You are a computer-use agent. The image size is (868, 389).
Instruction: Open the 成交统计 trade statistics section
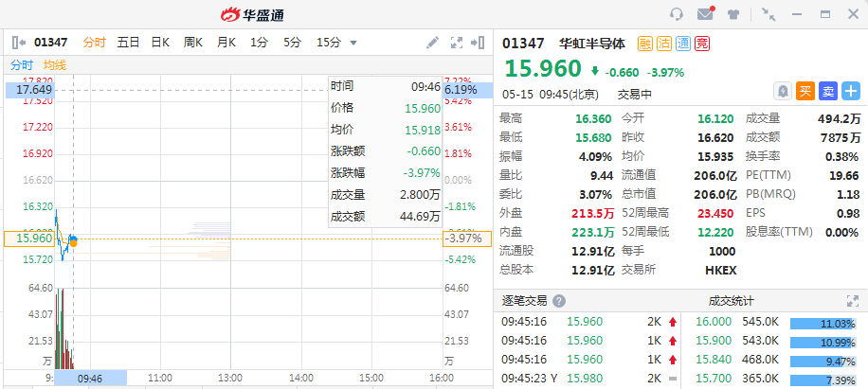(x=731, y=301)
